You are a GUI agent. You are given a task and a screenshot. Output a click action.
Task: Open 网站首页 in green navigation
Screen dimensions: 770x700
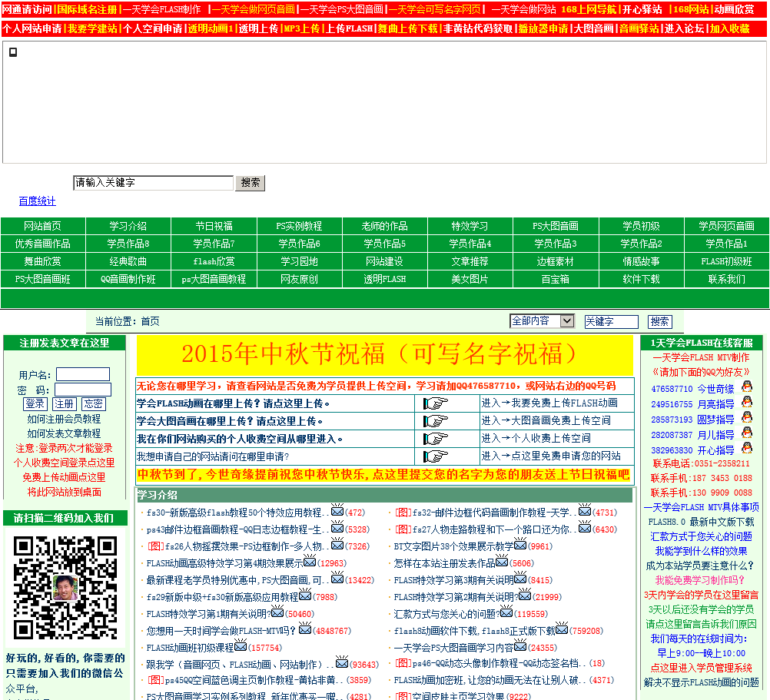pos(43,227)
